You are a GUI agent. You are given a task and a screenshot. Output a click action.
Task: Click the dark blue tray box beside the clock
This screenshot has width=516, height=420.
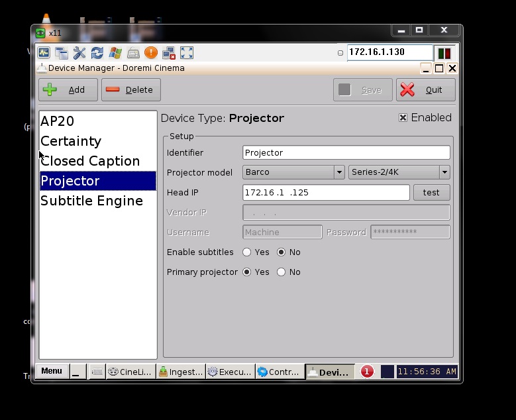[387, 372]
